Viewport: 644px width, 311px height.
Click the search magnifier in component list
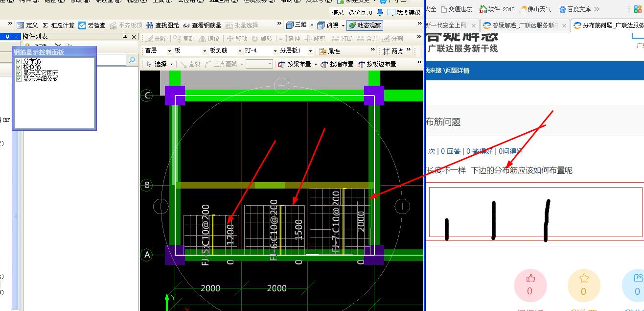point(132,60)
